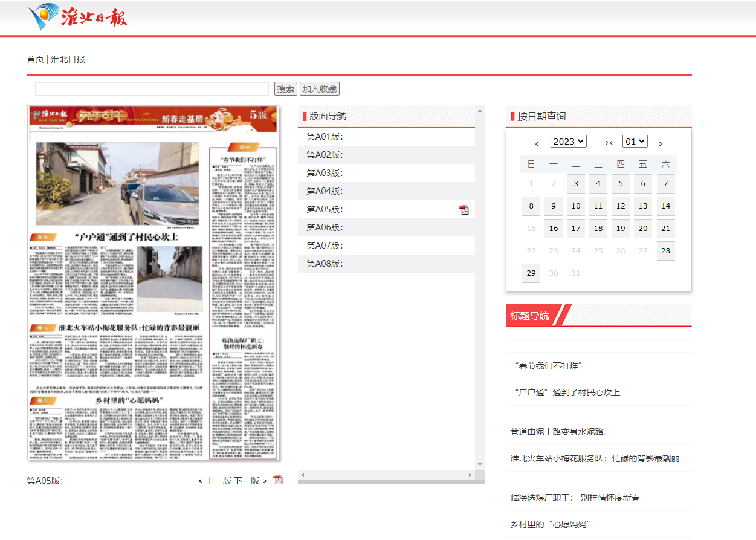Download PDF icon below the newspaper preview

click(278, 480)
